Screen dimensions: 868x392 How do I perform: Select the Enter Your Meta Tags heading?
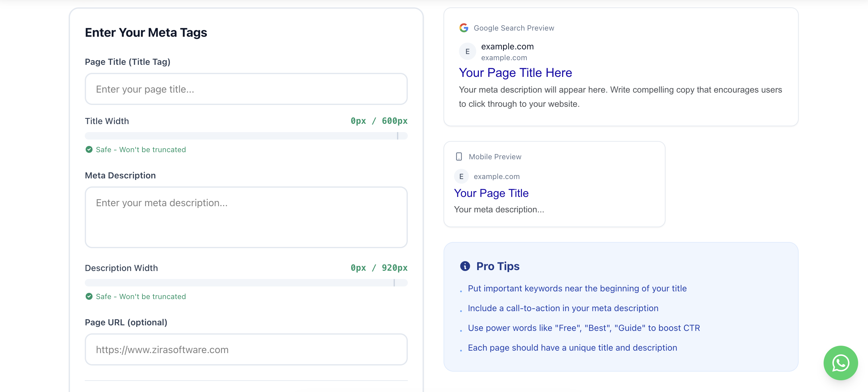pyautogui.click(x=146, y=32)
